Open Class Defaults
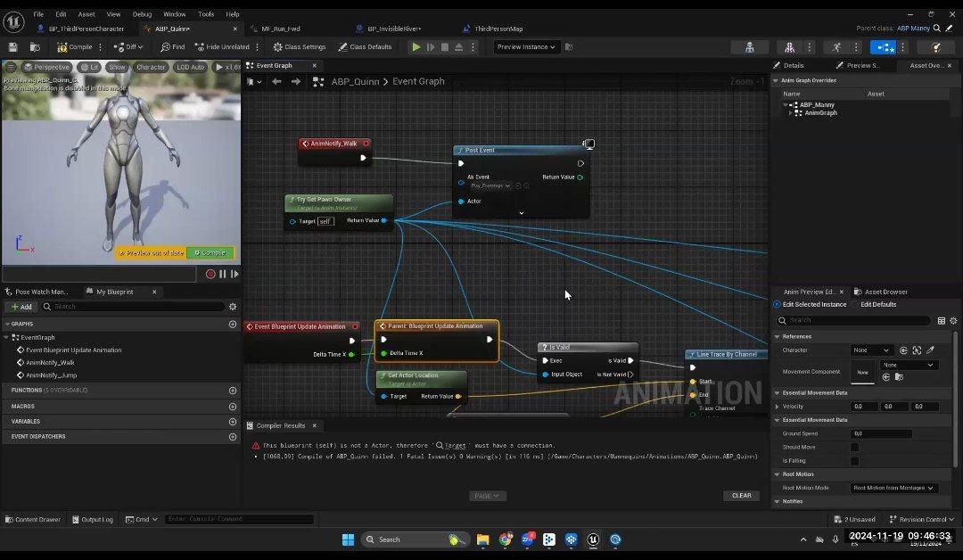Screen dimensions: 963x560 tap(365, 46)
